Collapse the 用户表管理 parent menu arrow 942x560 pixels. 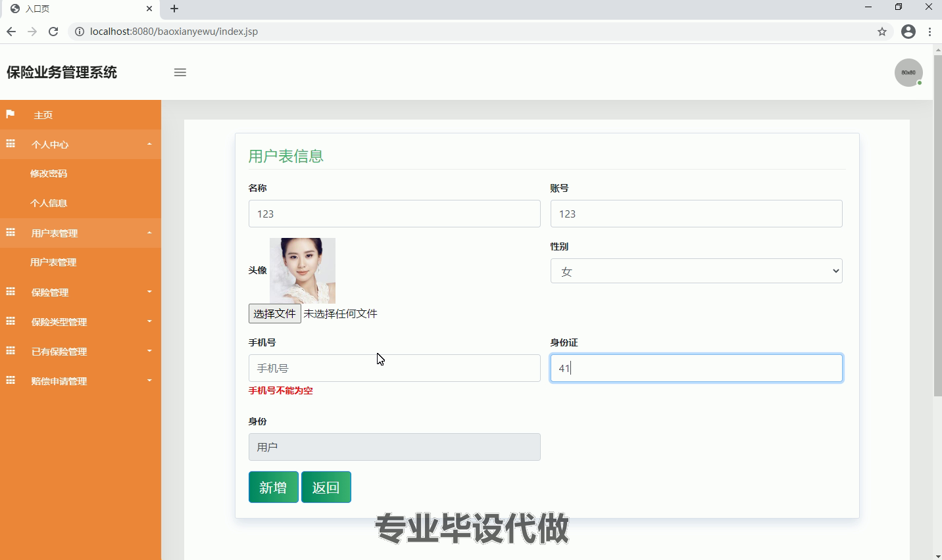[149, 233]
